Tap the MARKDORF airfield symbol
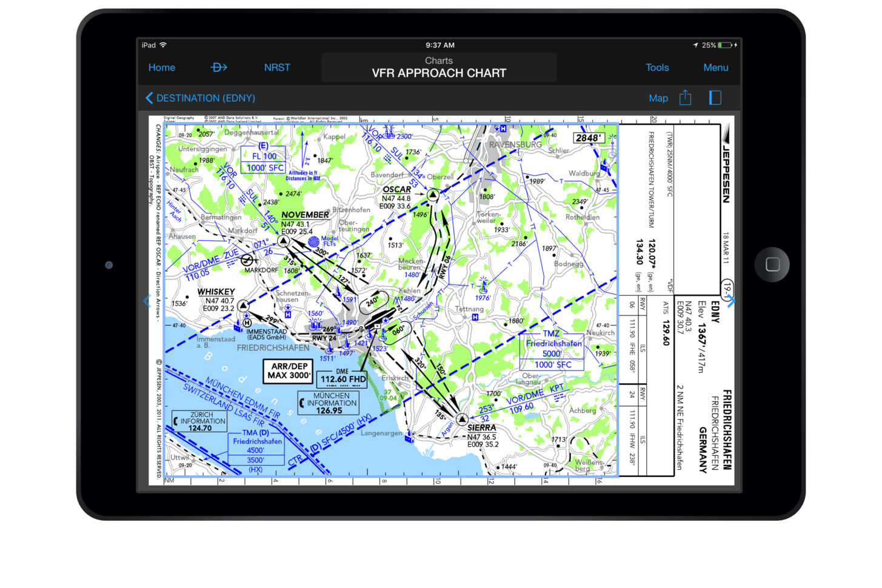 [247, 260]
